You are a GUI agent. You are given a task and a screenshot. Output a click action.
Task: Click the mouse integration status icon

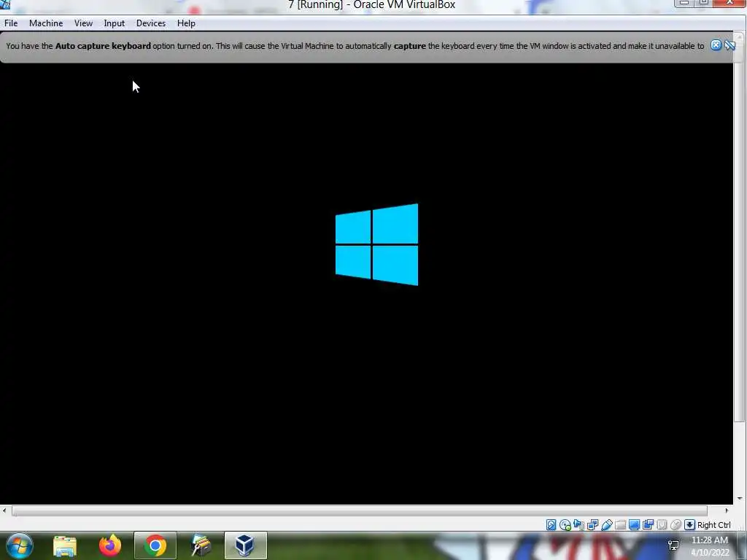(x=676, y=525)
